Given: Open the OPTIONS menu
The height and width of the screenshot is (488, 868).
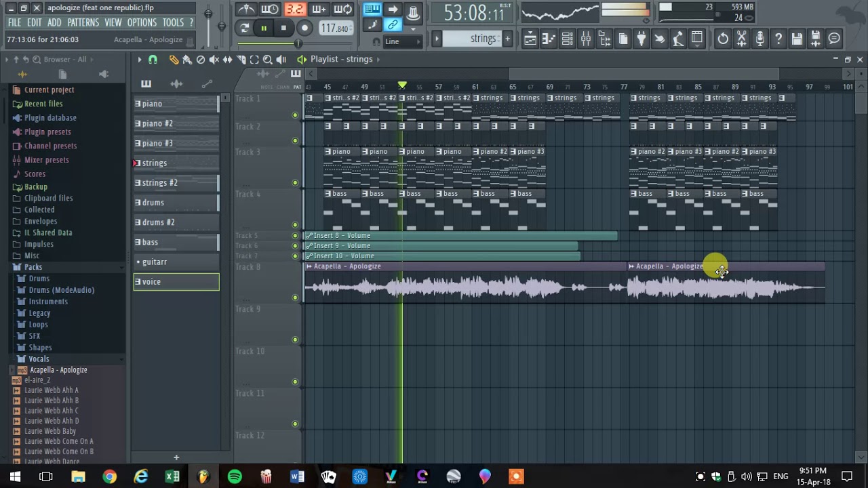Looking at the screenshot, I should click(x=142, y=22).
